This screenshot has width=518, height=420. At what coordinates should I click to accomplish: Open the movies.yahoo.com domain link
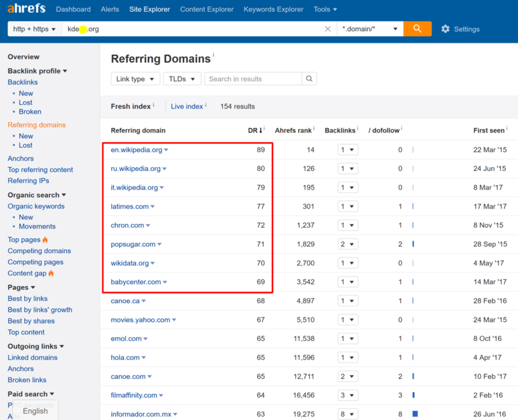[x=140, y=320]
